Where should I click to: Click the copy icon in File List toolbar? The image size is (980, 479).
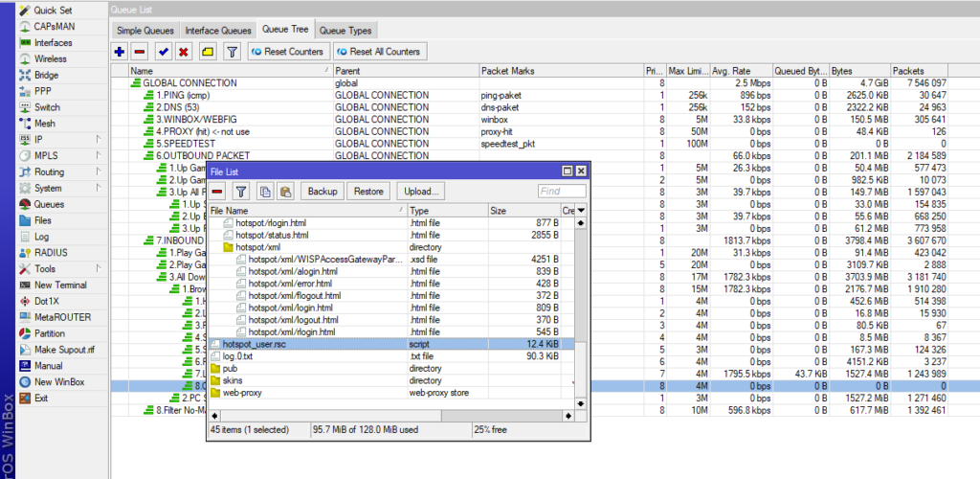pos(266,192)
